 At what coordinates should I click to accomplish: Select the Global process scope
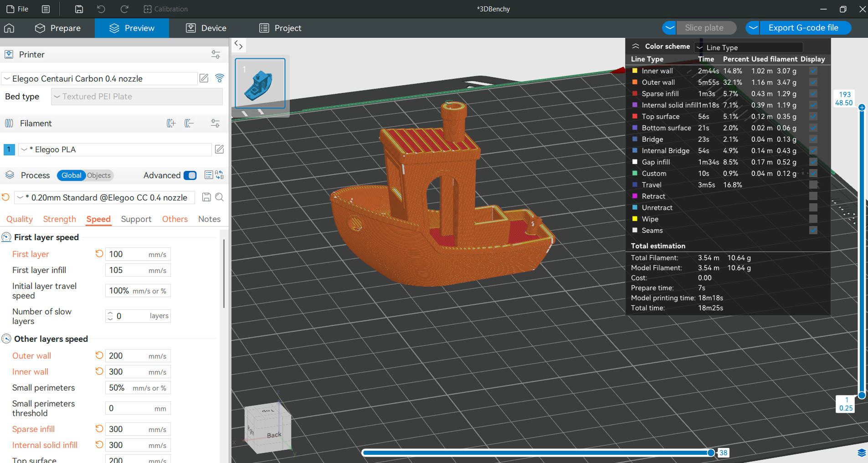(x=71, y=175)
